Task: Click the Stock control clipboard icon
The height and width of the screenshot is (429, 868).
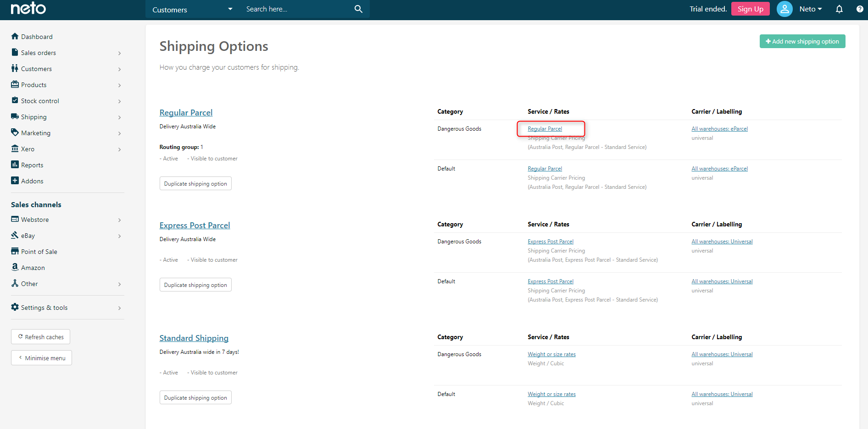Action: pyautogui.click(x=15, y=100)
